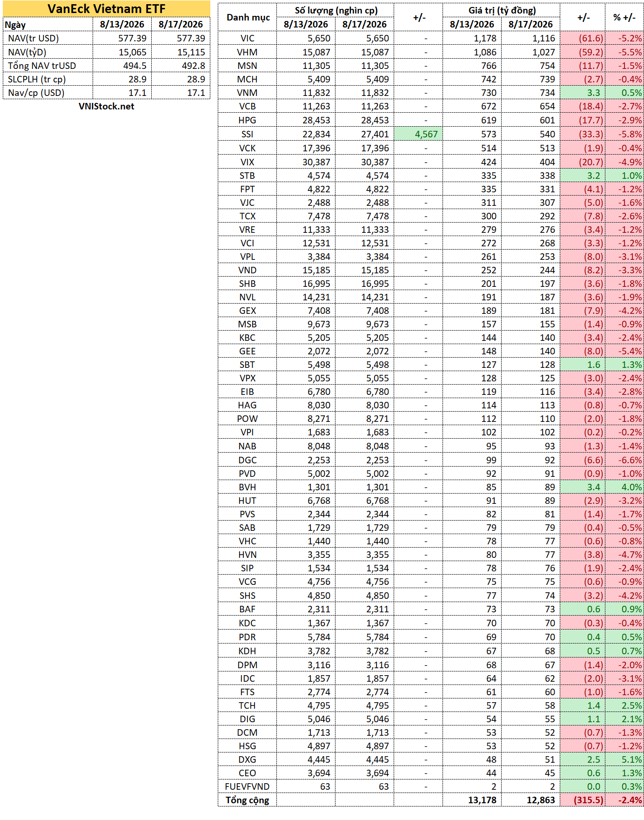Screen dimensions: 644x820
Task: Click the green 4,567 quantity change cell
Action: coord(418,134)
